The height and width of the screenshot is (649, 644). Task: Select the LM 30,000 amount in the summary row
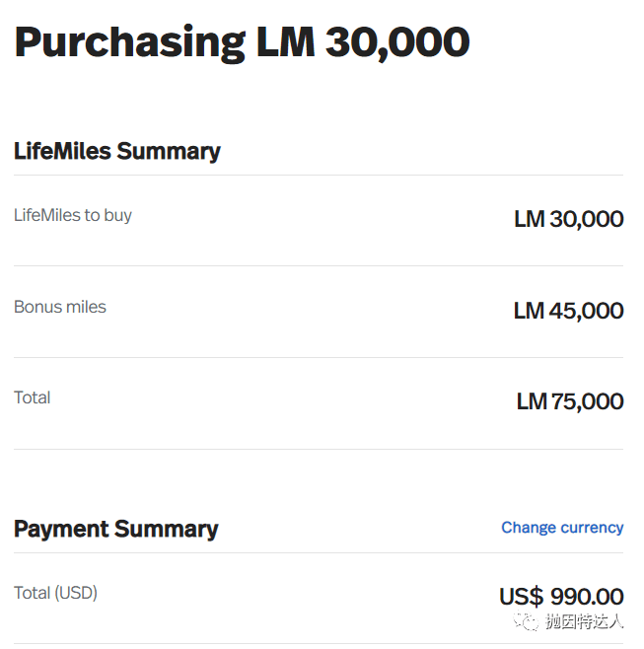pyautogui.click(x=568, y=219)
